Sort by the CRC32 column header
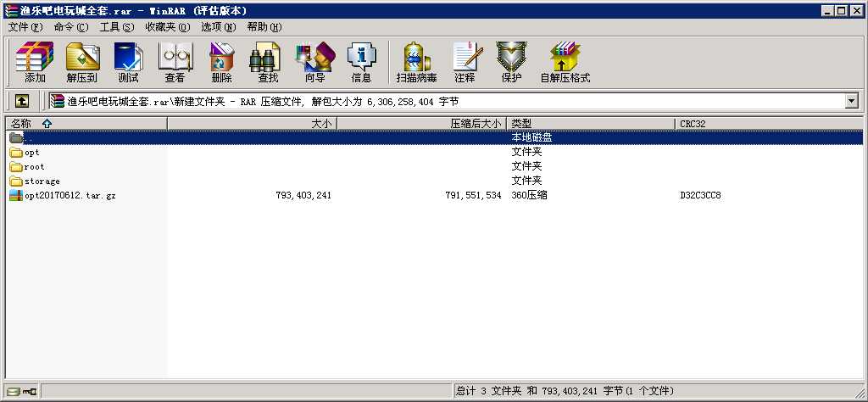The height and width of the screenshot is (402, 868). click(x=769, y=124)
